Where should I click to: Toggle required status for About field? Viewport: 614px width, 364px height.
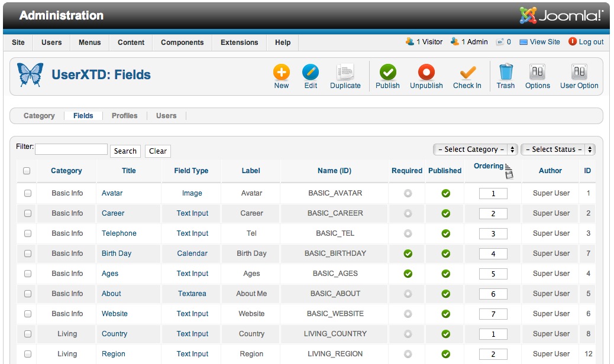pyautogui.click(x=408, y=294)
